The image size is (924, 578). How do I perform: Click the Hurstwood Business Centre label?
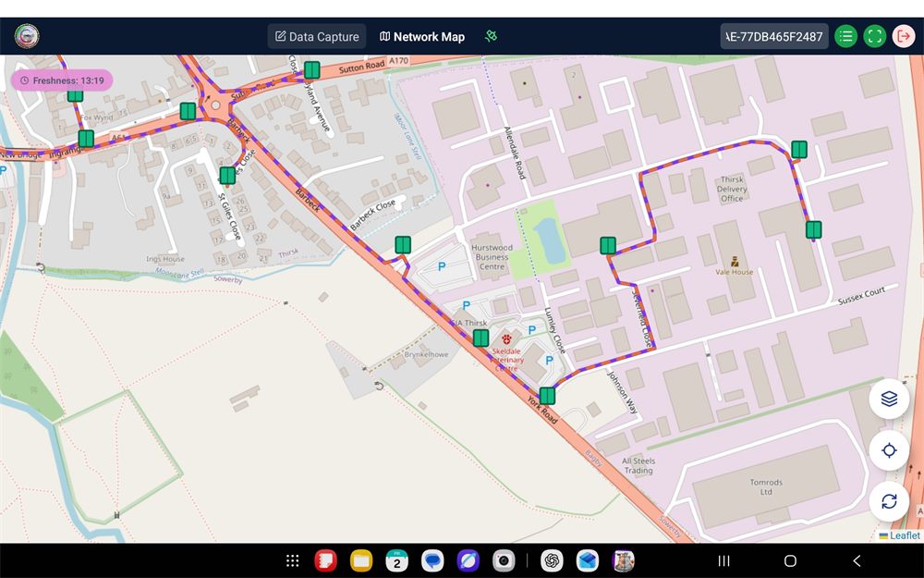point(492,257)
